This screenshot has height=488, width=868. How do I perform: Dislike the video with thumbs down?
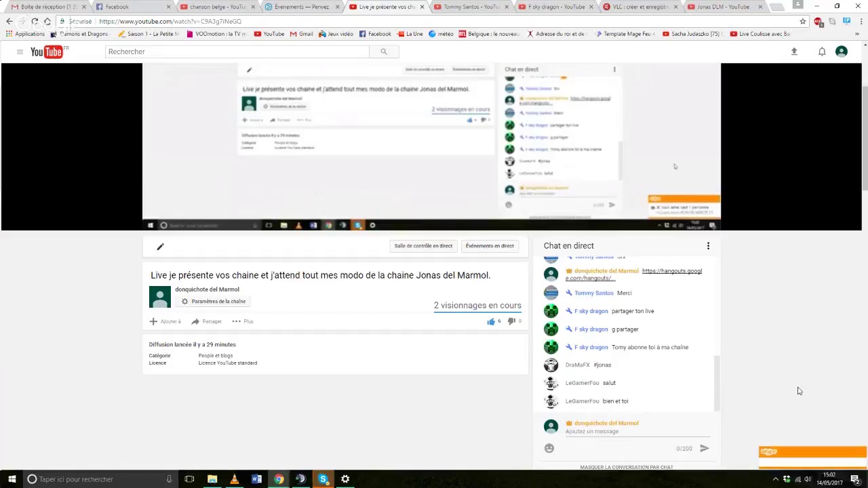click(x=511, y=321)
